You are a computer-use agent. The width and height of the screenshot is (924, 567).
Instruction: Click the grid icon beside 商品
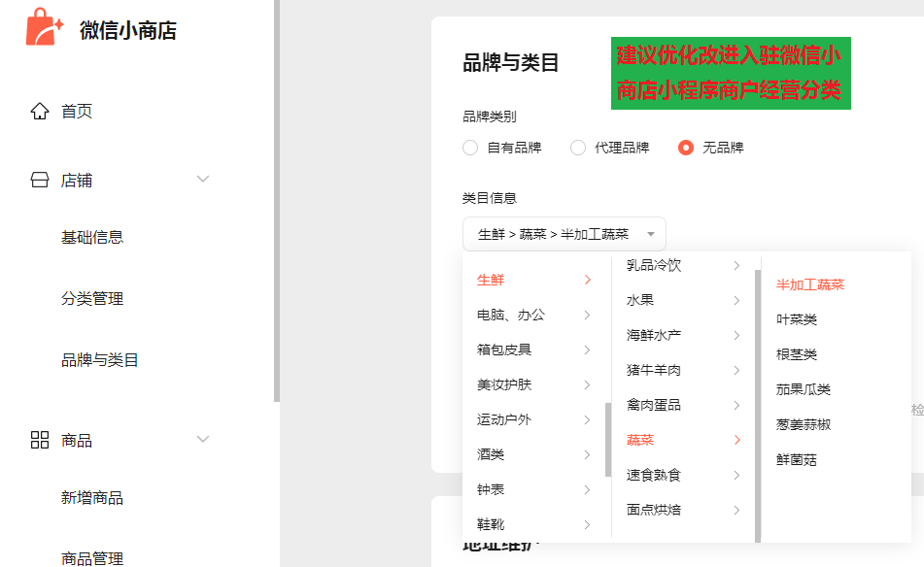coord(40,440)
